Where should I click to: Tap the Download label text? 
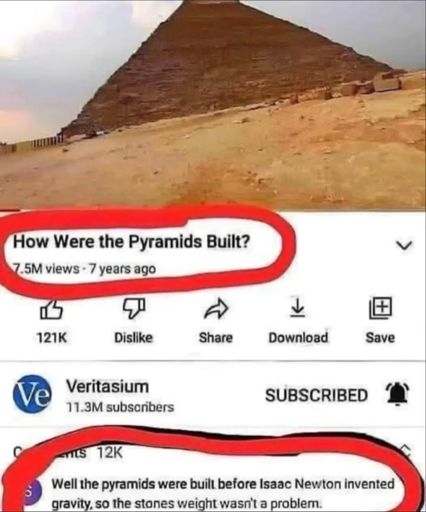[x=298, y=338]
